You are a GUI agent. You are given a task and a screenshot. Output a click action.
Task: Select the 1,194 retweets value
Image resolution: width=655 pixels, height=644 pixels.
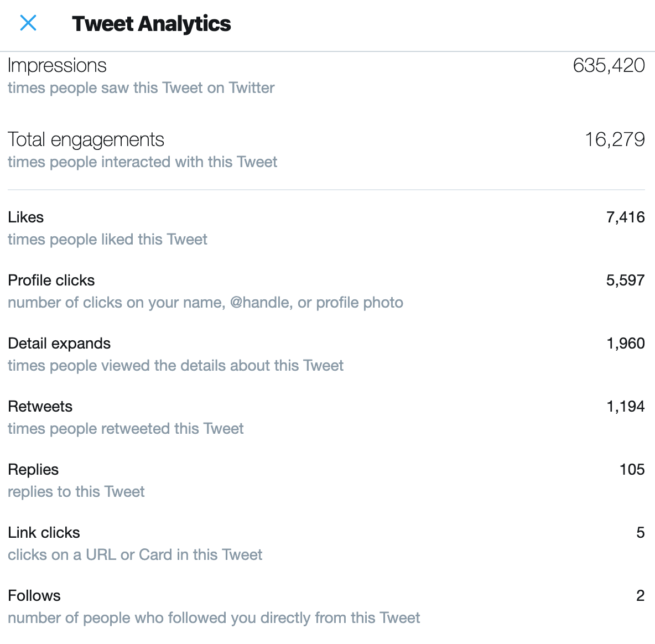tap(625, 406)
